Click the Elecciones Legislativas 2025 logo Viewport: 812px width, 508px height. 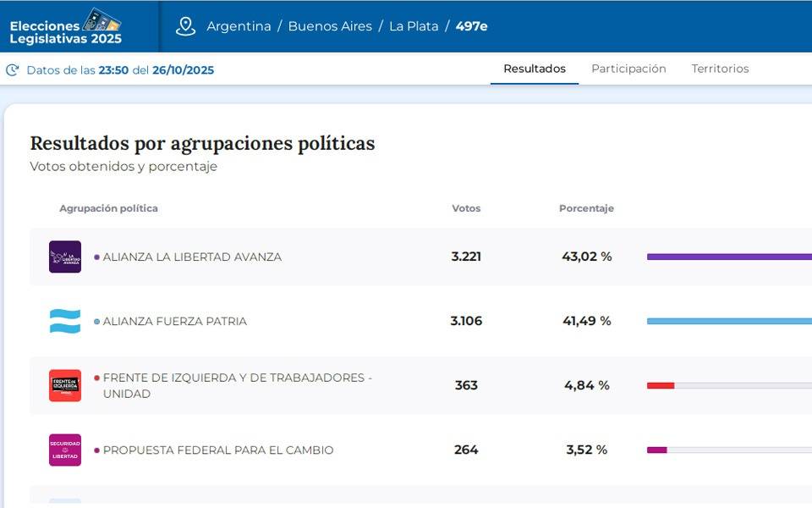pyautogui.click(x=66, y=27)
